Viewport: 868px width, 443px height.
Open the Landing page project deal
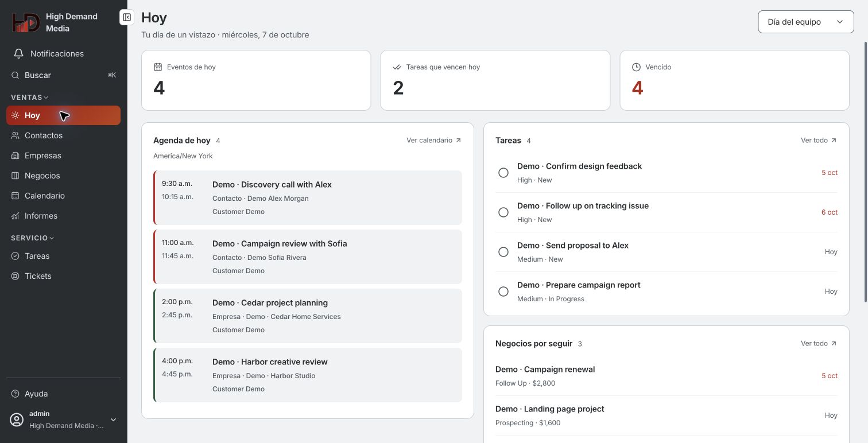666,415
